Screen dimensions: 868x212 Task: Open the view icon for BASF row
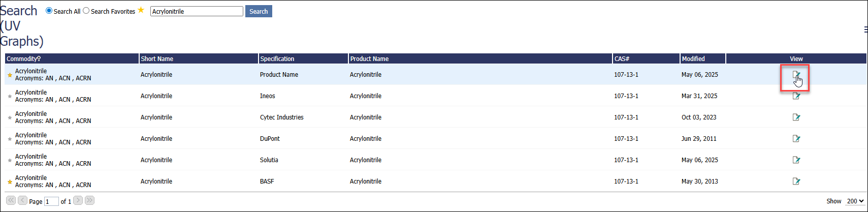point(796,181)
